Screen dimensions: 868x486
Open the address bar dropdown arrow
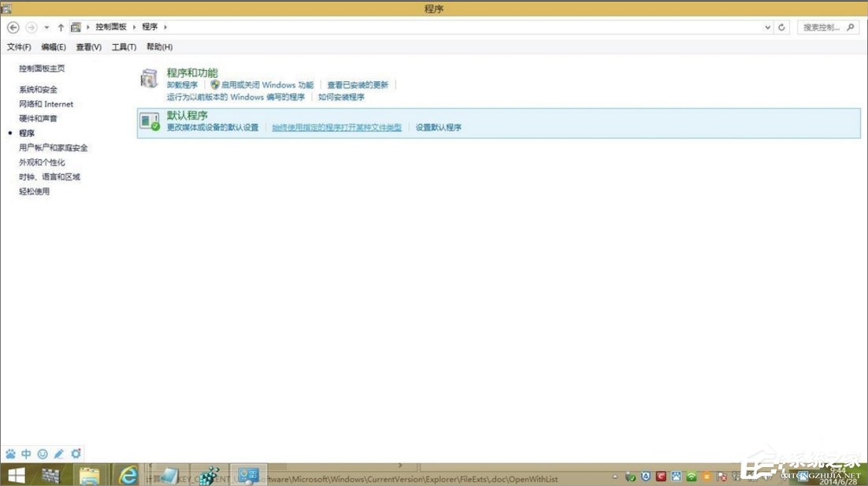[768, 27]
